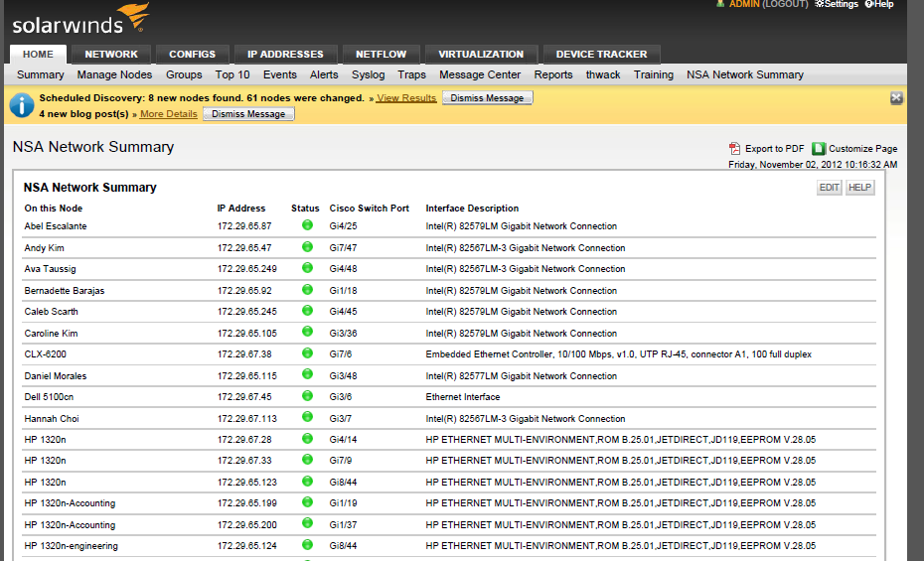Click the LOGOUT link
924x561 pixels.
786,4
